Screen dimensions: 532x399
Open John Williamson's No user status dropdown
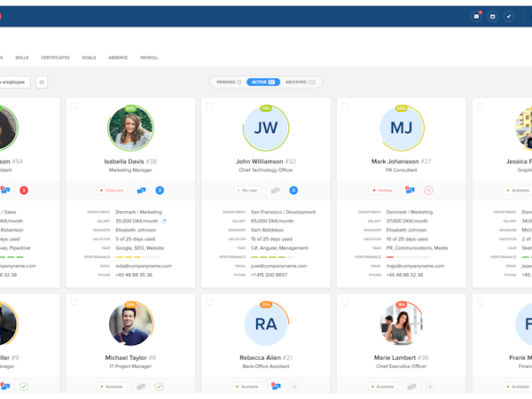(247, 191)
